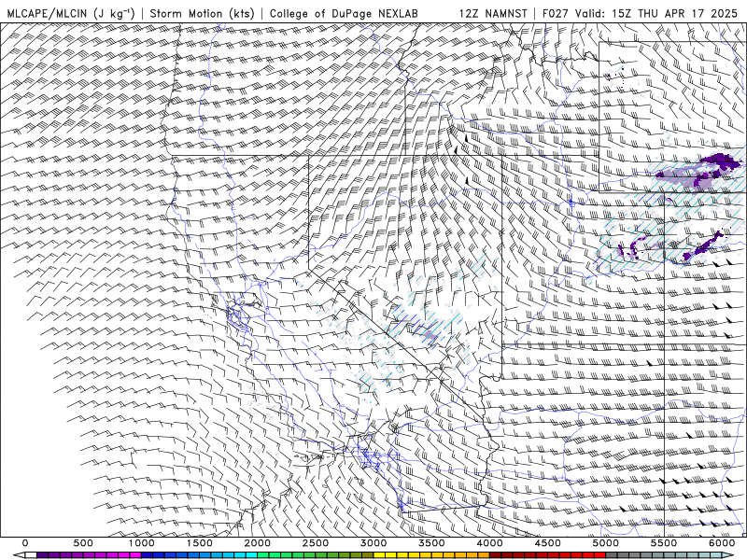
Task: Click the MLCAPE/MLCIN (J kg⁻¹) title text
Action: click(x=71, y=13)
